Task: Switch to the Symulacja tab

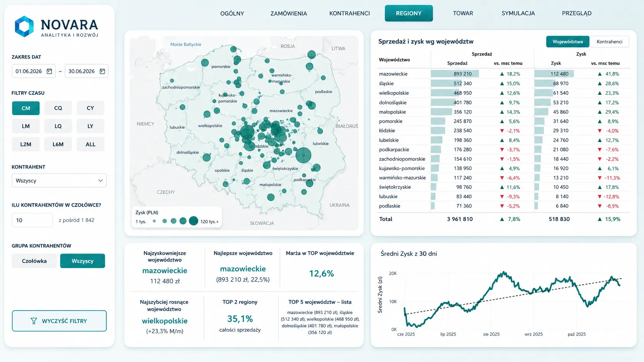Action: pos(518,13)
